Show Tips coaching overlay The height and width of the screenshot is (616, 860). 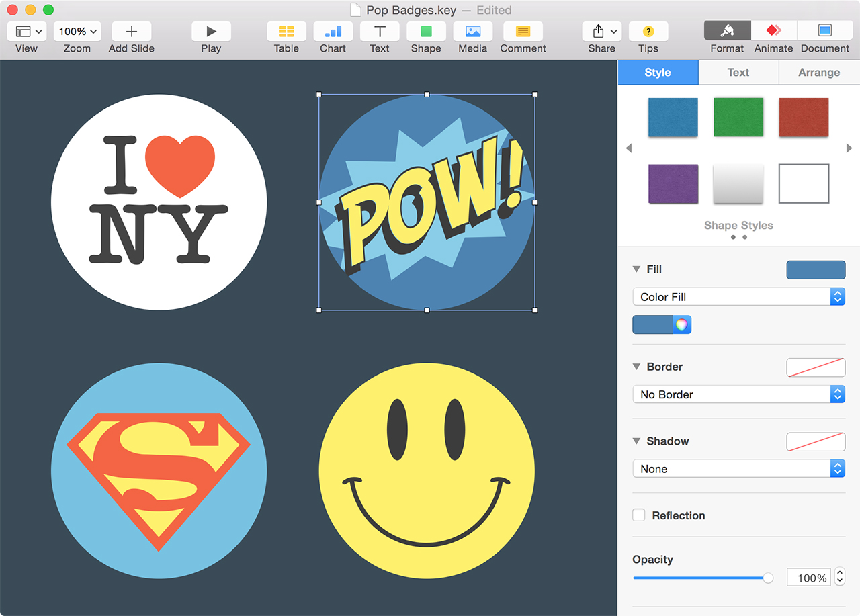(648, 32)
